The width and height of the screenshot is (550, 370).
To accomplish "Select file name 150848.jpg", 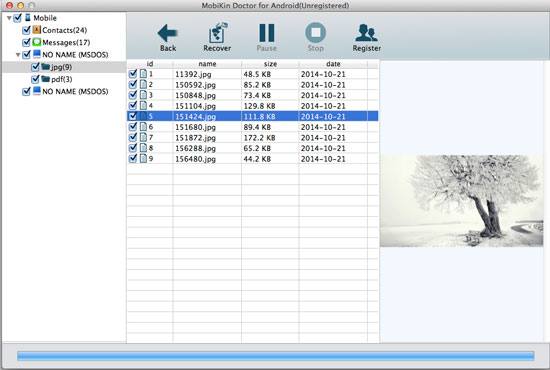I will point(195,95).
